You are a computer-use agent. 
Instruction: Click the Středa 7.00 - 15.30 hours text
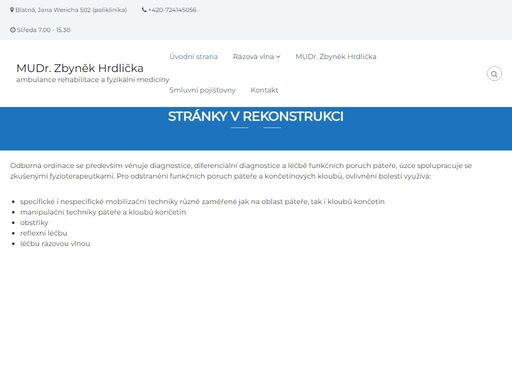(44, 30)
